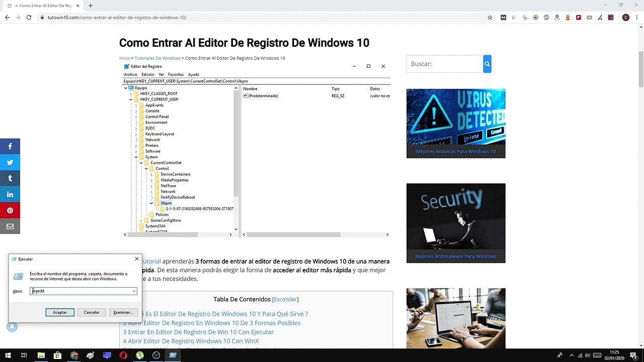The height and width of the screenshot is (362, 644).
Task: Open OBS Studio from taskbar
Action: (156, 355)
